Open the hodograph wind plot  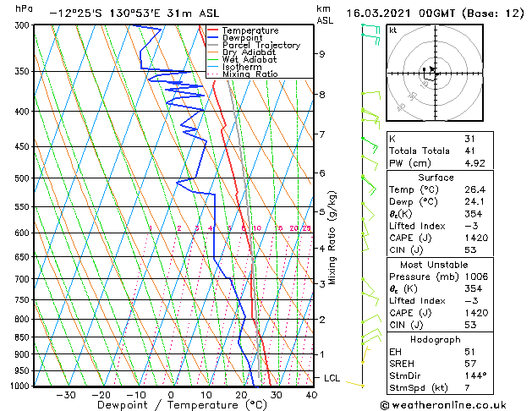[435, 73]
